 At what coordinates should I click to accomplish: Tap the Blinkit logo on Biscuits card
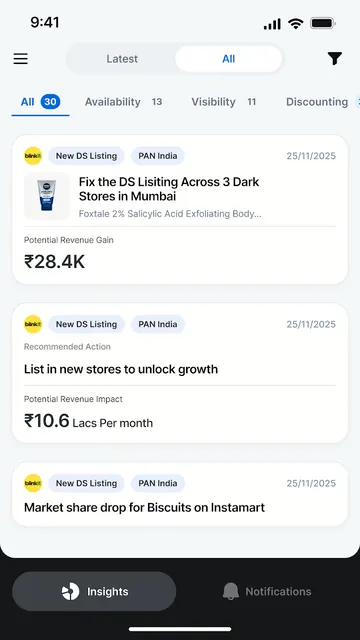point(33,483)
